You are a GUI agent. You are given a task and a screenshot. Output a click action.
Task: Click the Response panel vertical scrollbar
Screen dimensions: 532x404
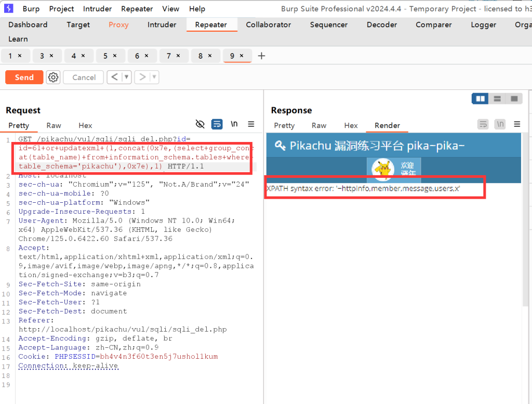click(x=525, y=219)
